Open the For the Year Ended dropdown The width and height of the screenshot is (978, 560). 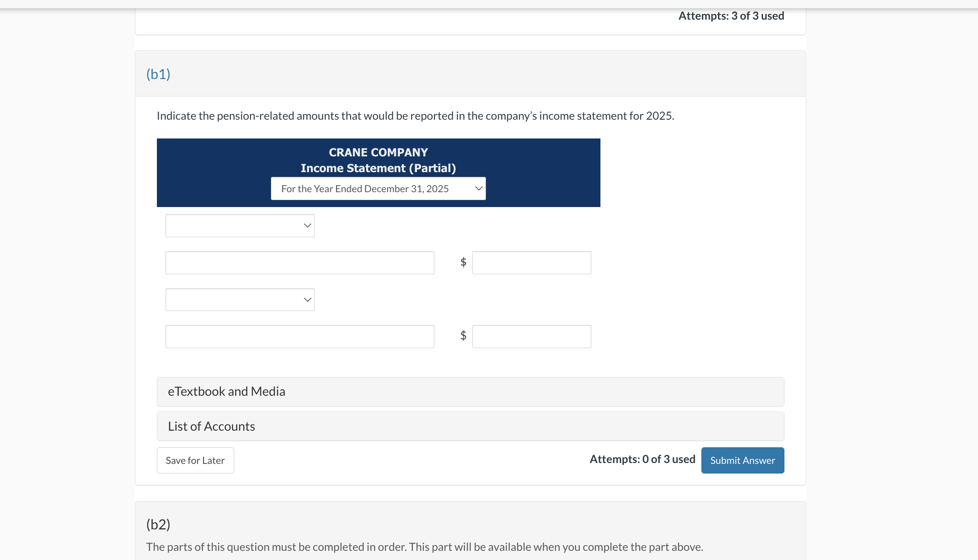tap(378, 189)
